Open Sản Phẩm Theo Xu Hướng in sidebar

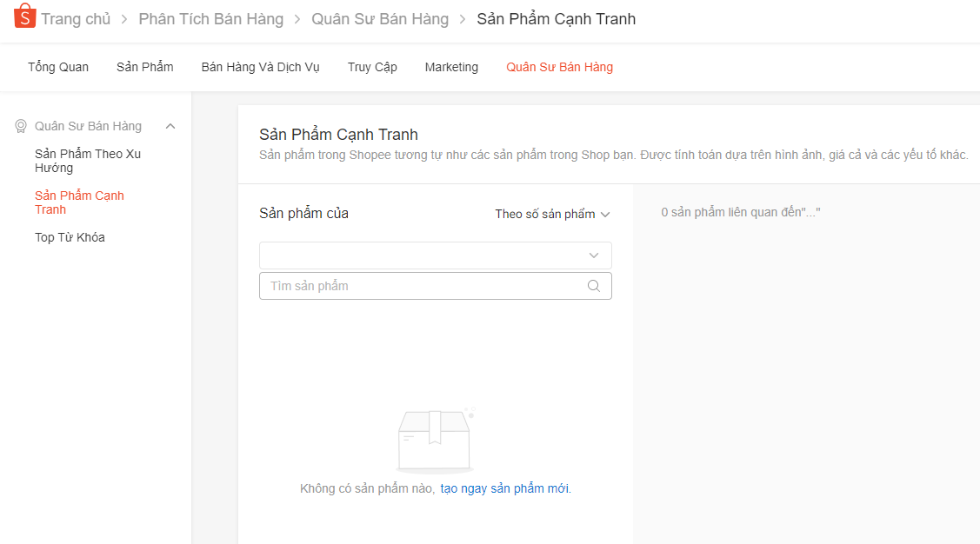pos(87,161)
